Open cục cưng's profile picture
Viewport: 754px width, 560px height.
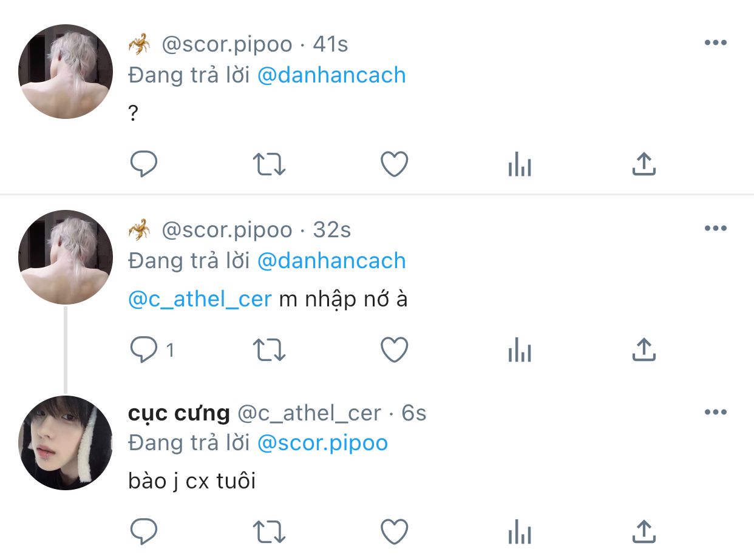tap(66, 443)
